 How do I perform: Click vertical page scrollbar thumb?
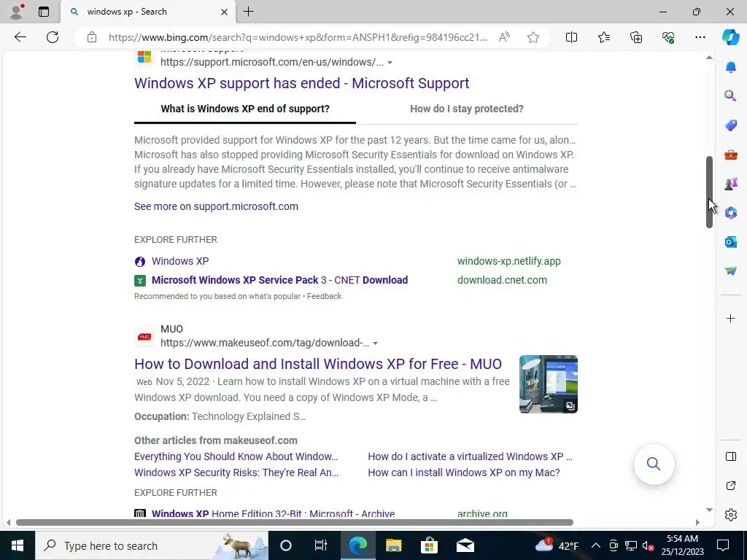[x=709, y=192]
